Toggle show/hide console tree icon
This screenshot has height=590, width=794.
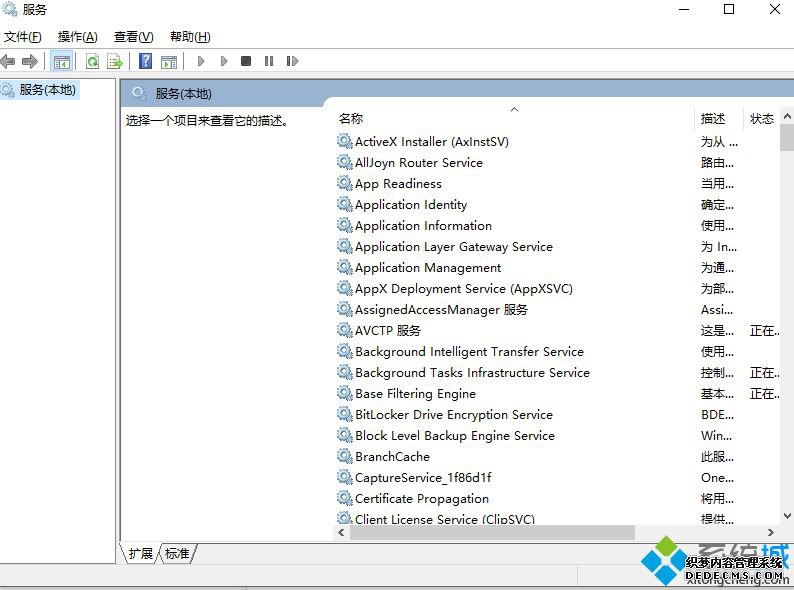click(62, 62)
